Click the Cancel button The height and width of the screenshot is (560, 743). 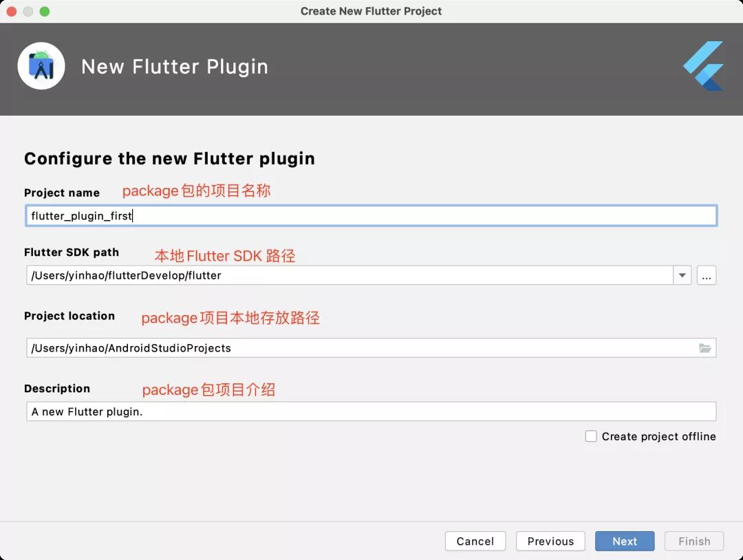point(475,541)
